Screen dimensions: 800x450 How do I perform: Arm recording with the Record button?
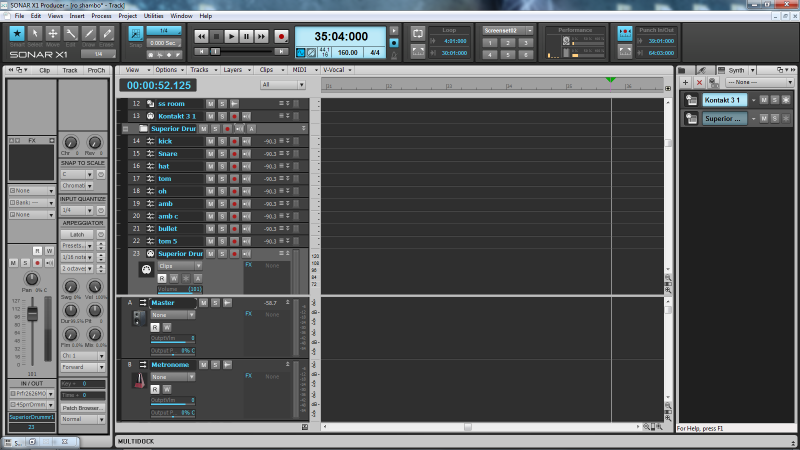pos(281,36)
